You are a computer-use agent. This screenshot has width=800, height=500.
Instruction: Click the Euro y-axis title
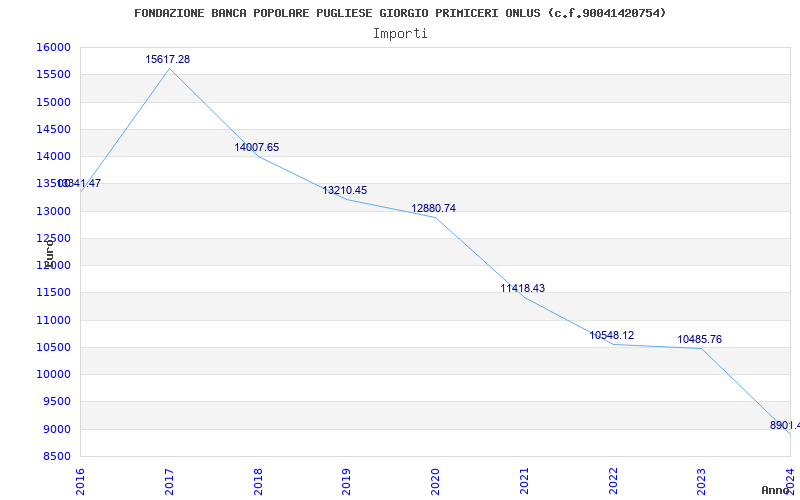(x=49, y=253)
